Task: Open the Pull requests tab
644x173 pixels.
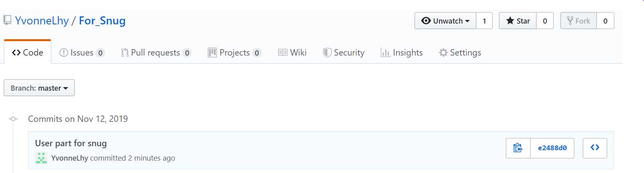Action: 156,53
